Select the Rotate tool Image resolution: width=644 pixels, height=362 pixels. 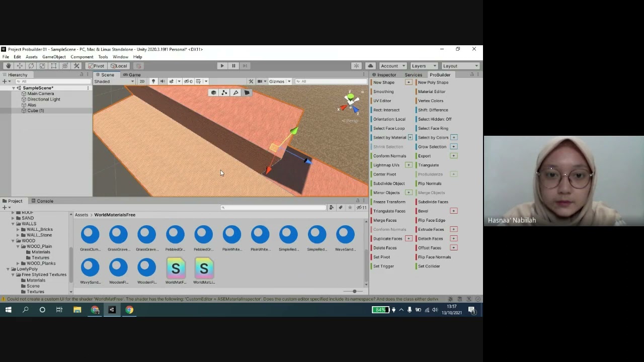click(x=31, y=66)
